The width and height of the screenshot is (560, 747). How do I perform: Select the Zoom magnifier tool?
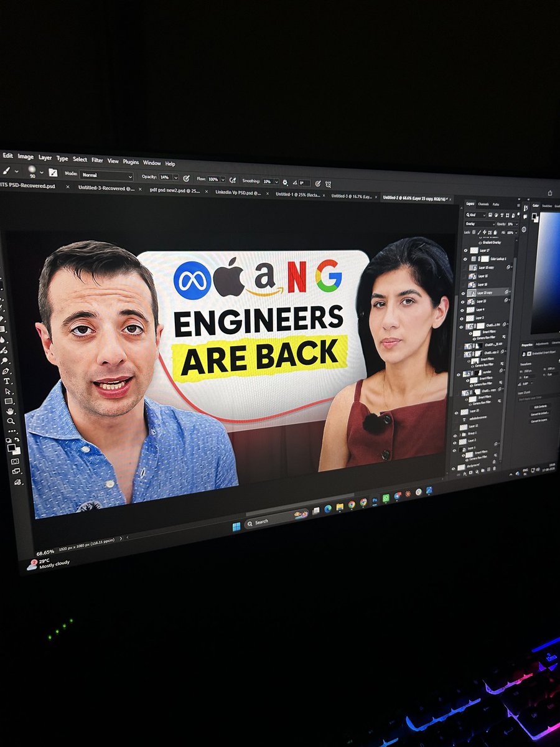[11, 421]
